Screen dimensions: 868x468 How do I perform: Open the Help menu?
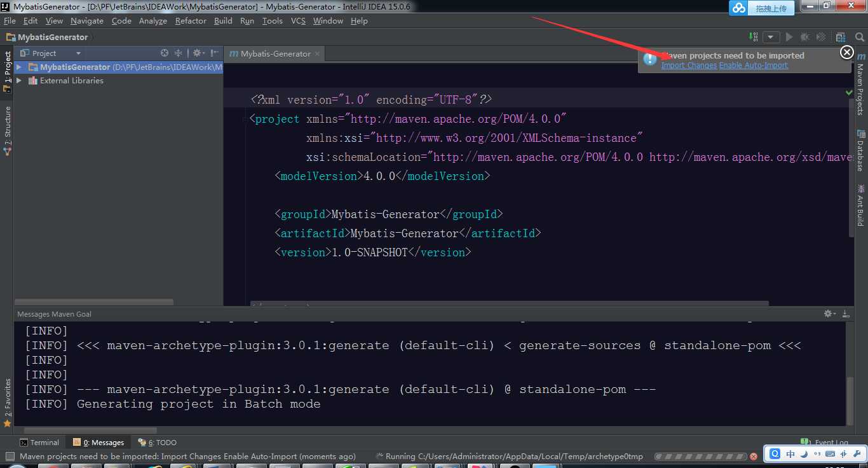point(359,21)
